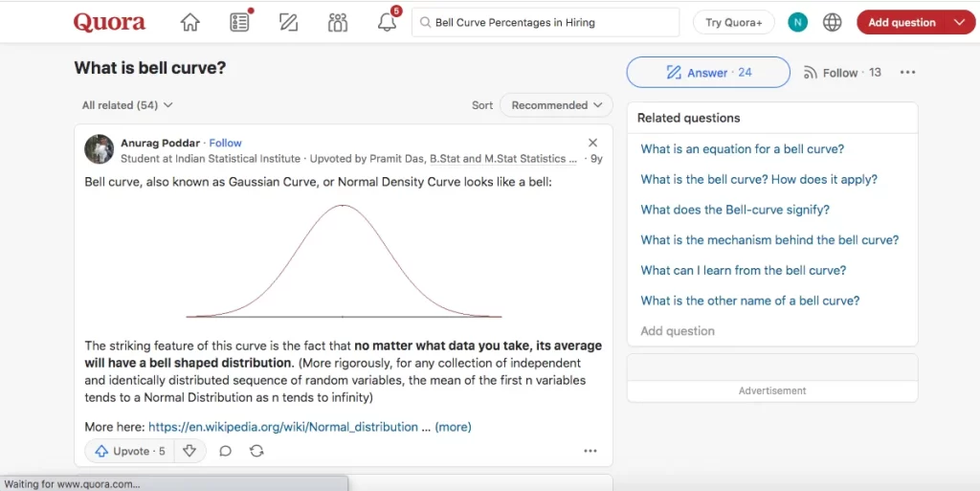This screenshot has height=491, width=980.
Task: Click the Add question red button
Action: pos(902,22)
